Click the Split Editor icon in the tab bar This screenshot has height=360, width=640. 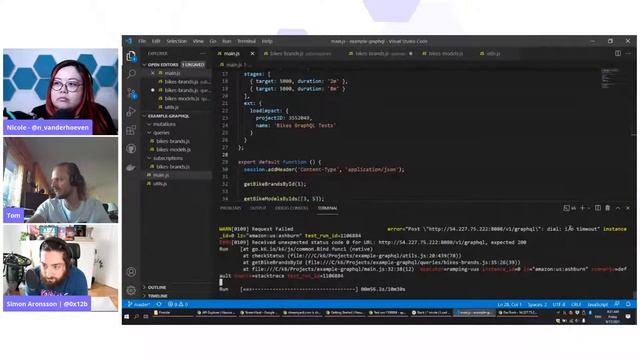tap(618, 53)
